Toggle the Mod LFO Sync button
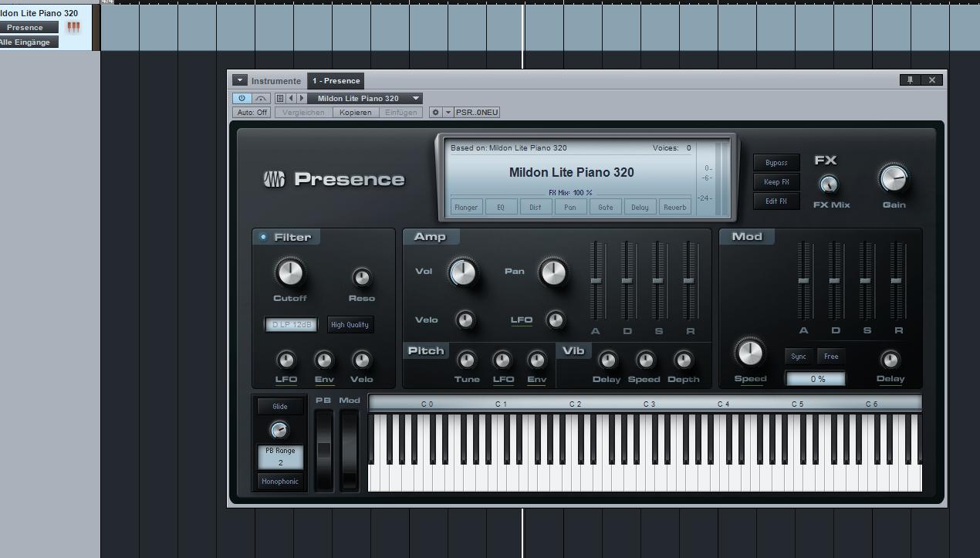The width and height of the screenshot is (980, 558). pos(799,357)
